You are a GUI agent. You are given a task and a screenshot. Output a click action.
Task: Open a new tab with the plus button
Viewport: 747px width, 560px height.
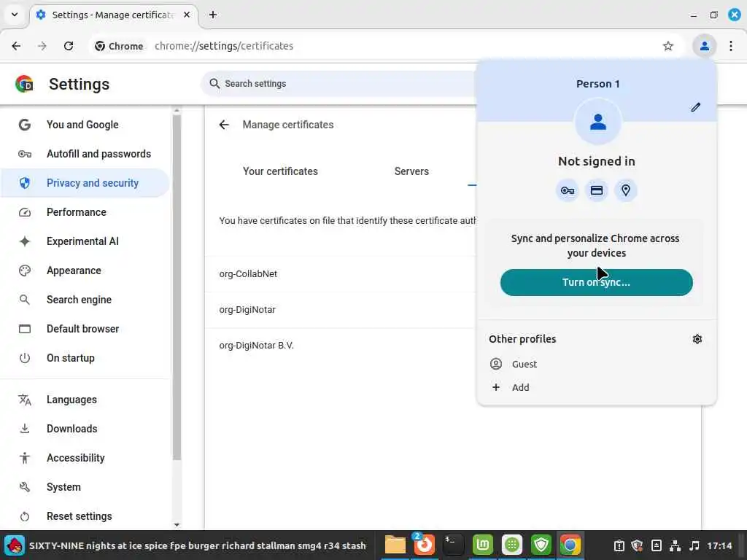[213, 15]
